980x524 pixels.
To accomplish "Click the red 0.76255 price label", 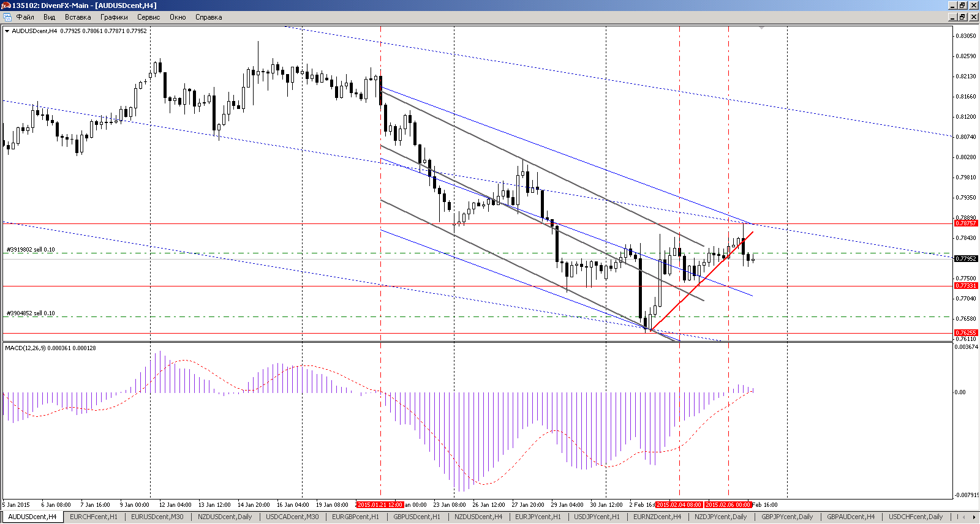I will coord(966,333).
